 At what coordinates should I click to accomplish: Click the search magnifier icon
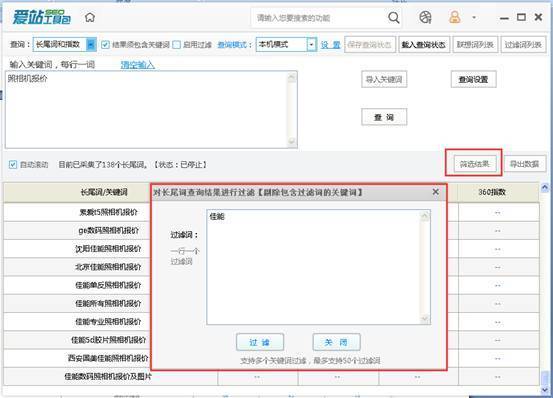click(x=394, y=17)
